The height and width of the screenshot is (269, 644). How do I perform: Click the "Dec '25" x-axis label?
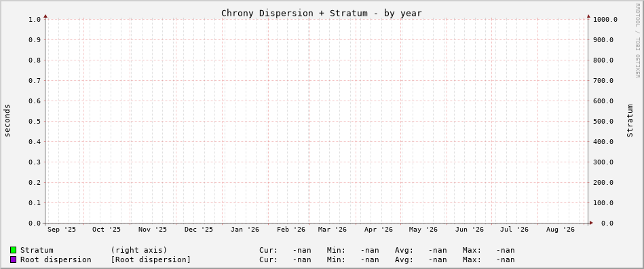pos(199,230)
